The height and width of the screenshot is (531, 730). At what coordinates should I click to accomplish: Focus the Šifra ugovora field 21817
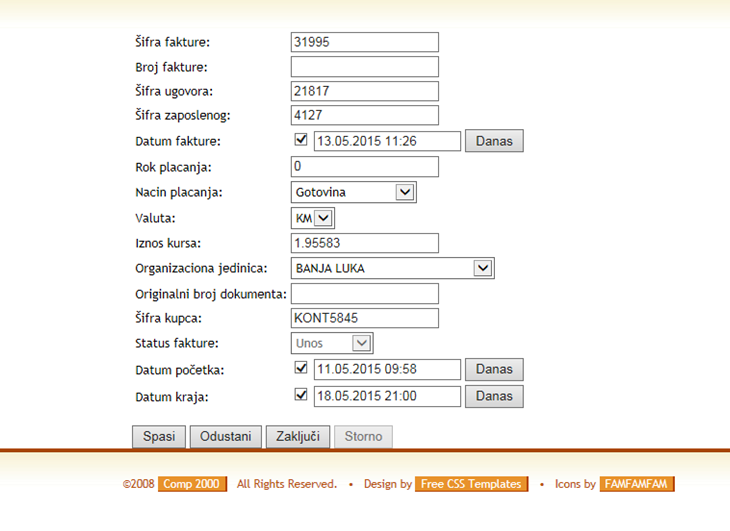(365, 91)
